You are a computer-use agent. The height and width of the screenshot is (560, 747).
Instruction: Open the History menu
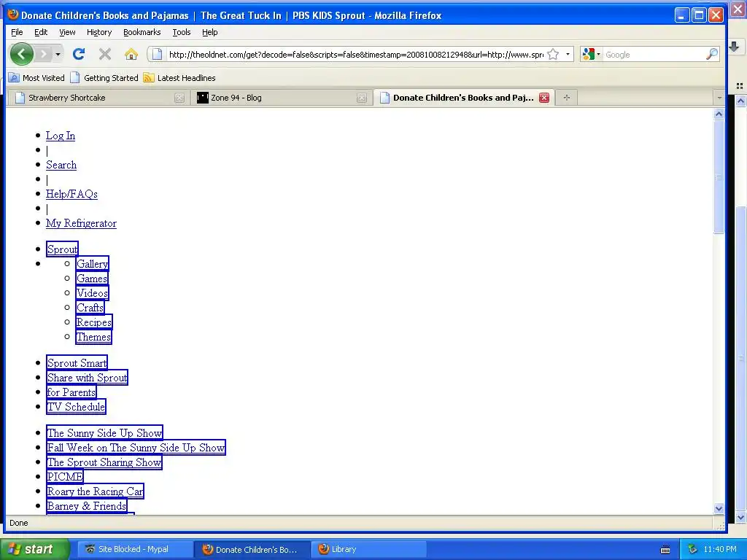99,32
